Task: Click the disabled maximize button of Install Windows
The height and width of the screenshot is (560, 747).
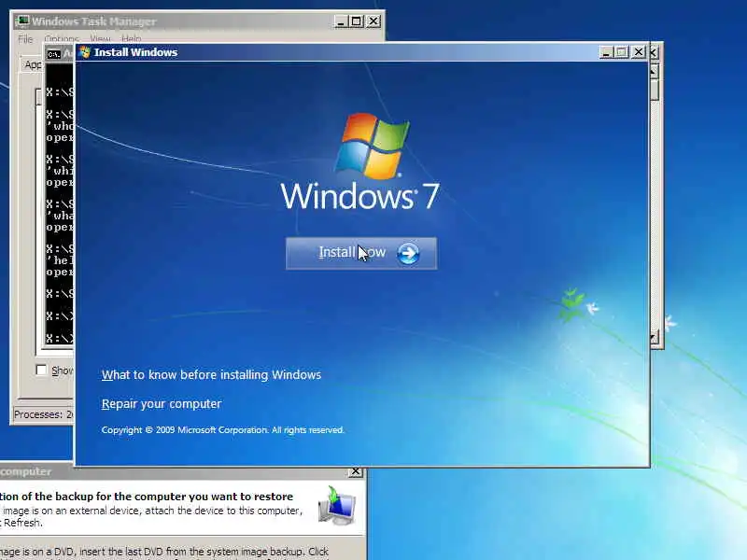Action: pos(622,52)
